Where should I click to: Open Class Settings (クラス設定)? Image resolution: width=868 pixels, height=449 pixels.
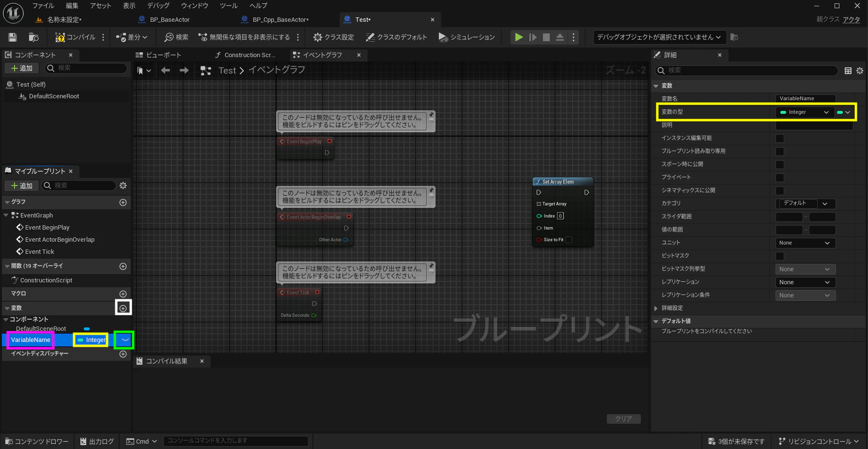coord(333,37)
